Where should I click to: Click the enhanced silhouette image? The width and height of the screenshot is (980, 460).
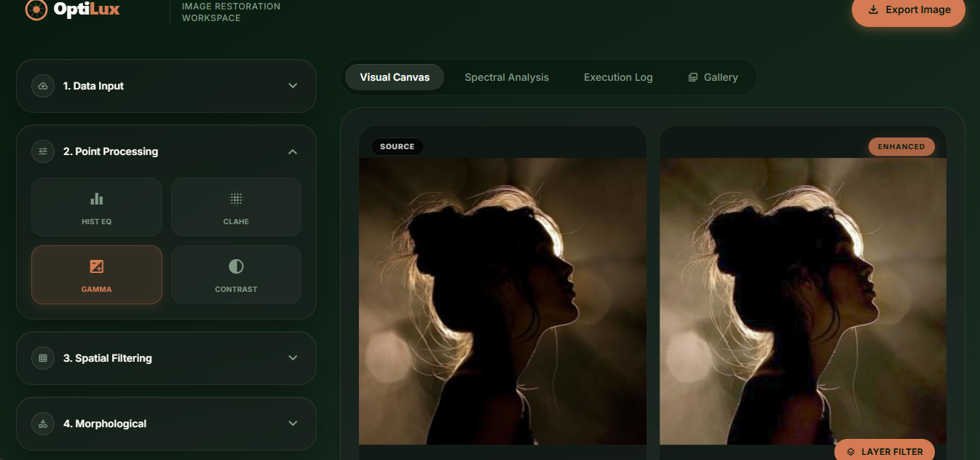(803, 301)
